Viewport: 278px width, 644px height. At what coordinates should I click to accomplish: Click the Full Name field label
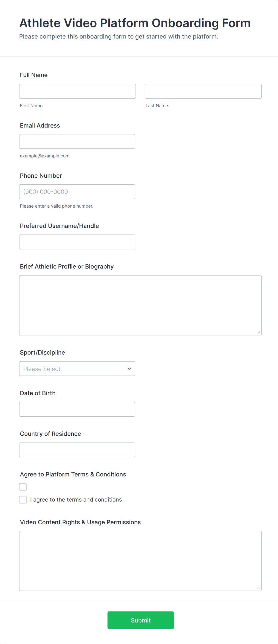(x=34, y=75)
